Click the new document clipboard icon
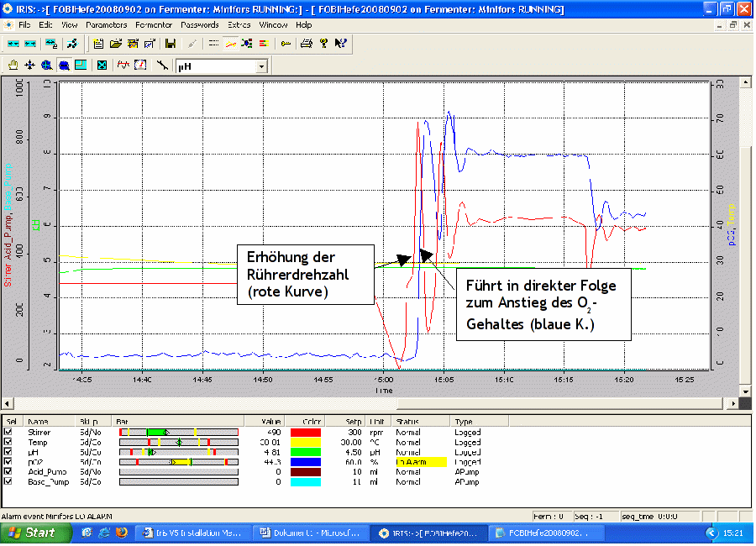Image resolution: width=756 pixels, height=546 pixels. 98,44
